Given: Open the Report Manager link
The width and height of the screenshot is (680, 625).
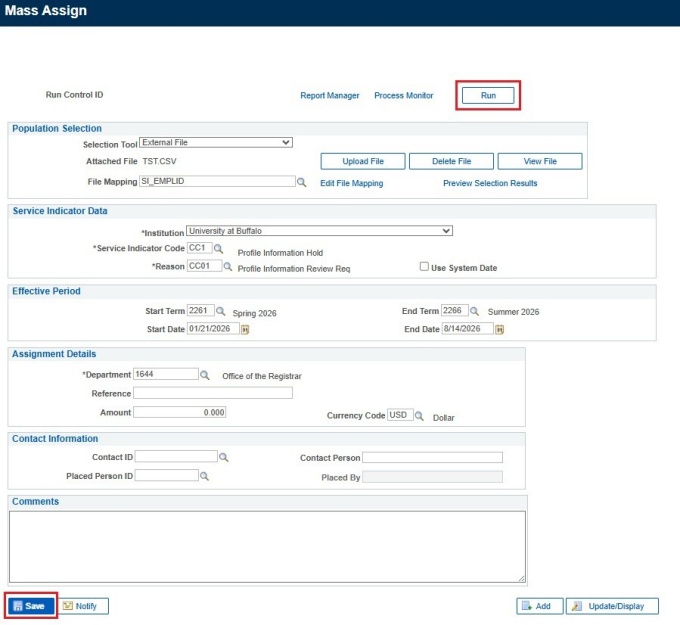Looking at the screenshot, I should pyautogui.click(x=329, y=96).
